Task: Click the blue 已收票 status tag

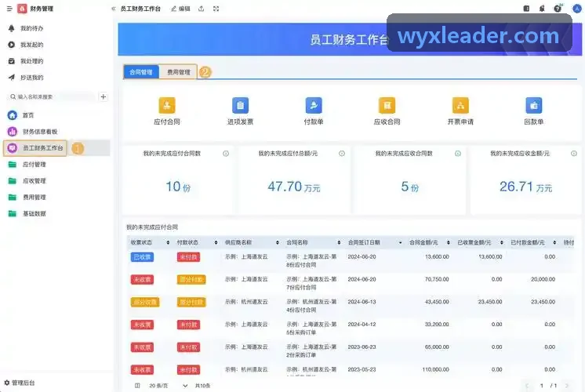Action: pyautogui.click(x=142, y=257)
